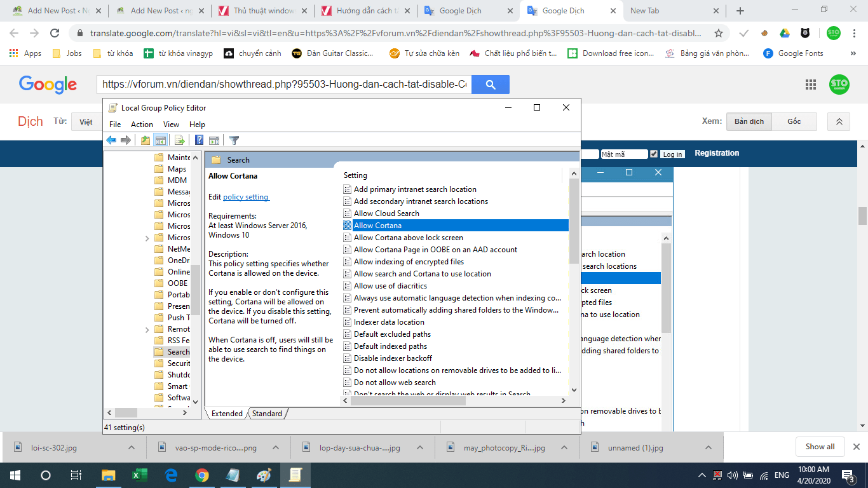The image size is (868, 488).
Task: Click the Gốc view button
Action: [794, 121]
